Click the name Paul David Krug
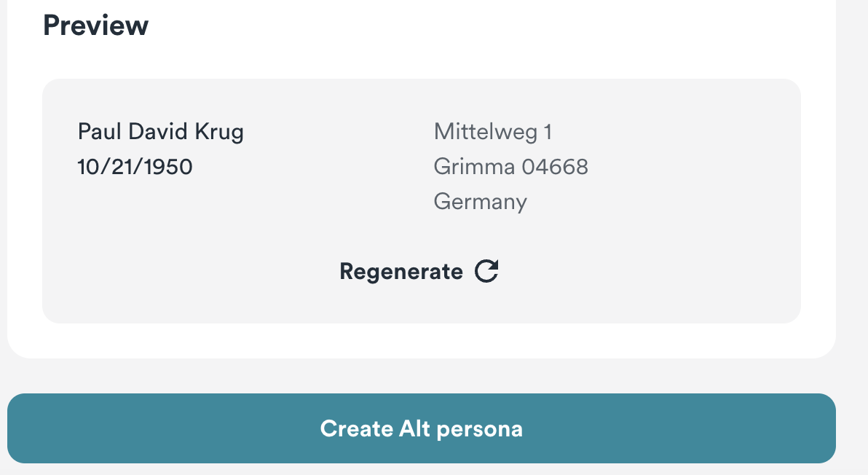868x475 pixels. point(162,132)
